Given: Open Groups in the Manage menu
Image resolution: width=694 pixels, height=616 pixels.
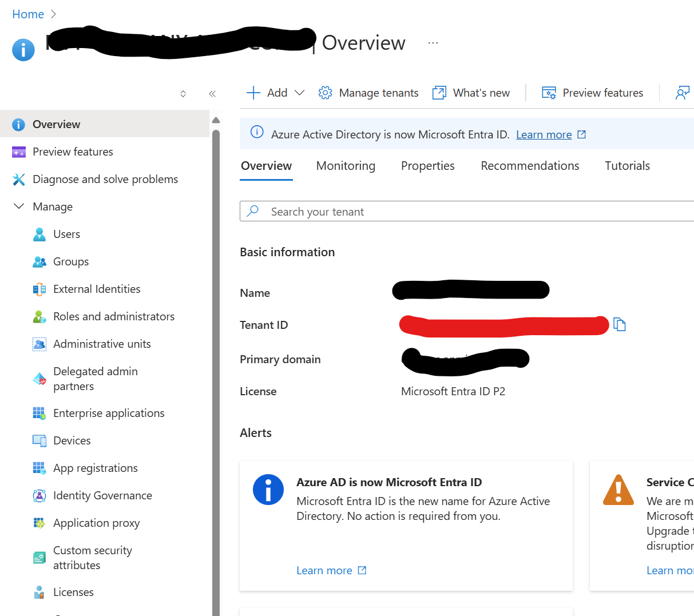Looking at the screenshot, I should (71, 261).
